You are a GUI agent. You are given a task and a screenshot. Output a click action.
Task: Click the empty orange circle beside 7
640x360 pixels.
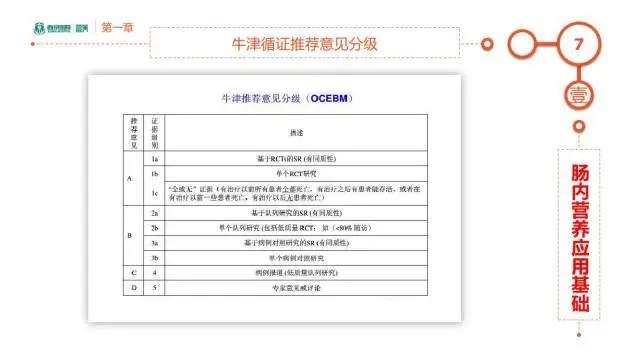coord(522,44)
